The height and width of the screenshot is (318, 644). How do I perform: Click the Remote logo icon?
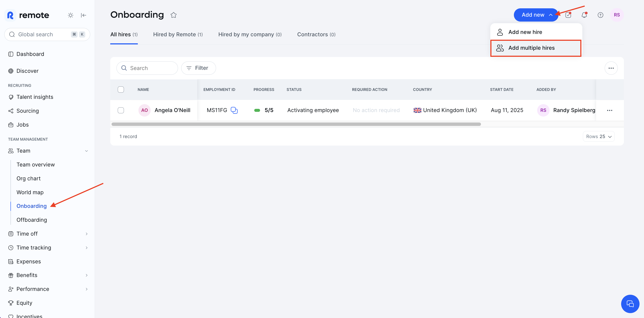pos(10,15)
